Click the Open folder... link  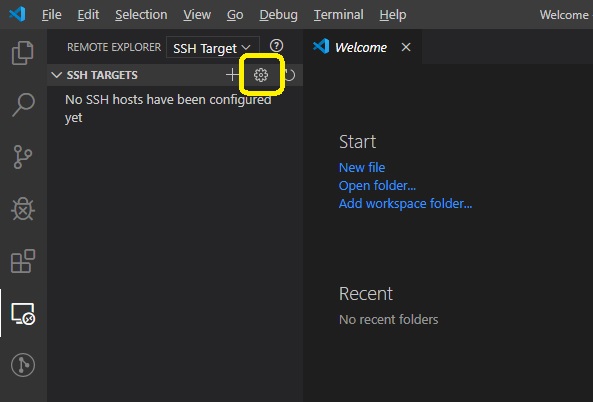pyautogui.click(x=377, y=185)
